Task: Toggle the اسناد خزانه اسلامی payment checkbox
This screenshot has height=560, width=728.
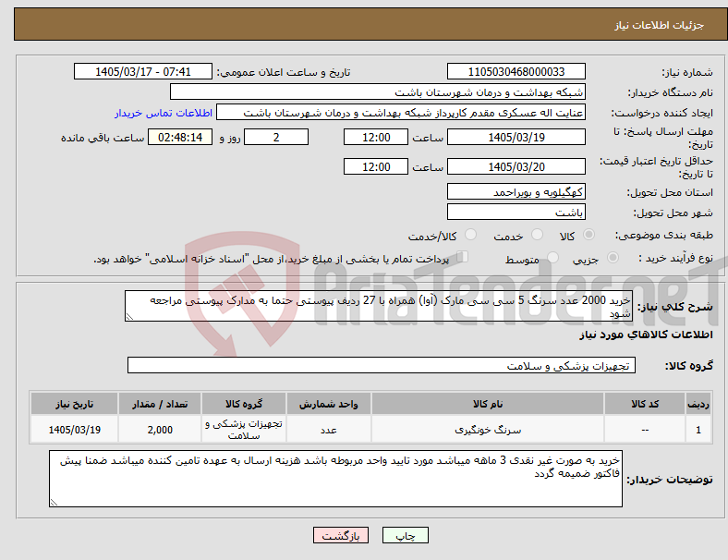Action: 462,257
